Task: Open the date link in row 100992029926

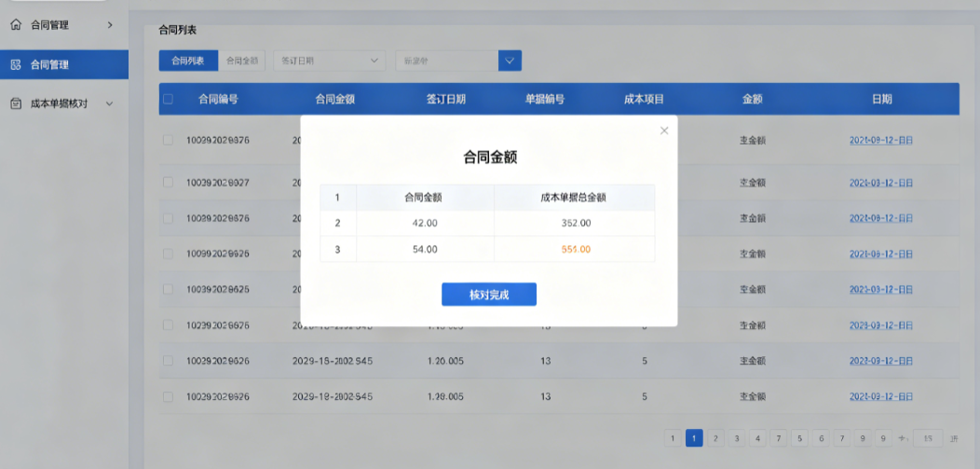Action: [x=880, y=254]
